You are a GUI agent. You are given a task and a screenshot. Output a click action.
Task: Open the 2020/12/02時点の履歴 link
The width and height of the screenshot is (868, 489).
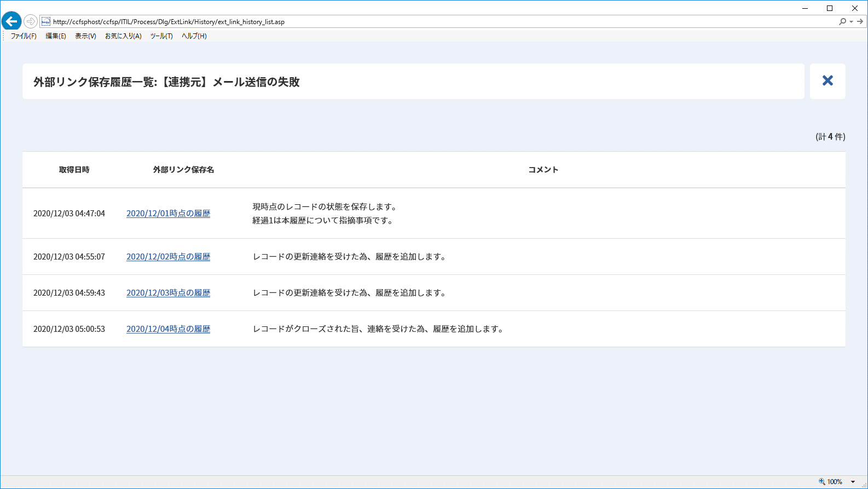tap(168, 257)
